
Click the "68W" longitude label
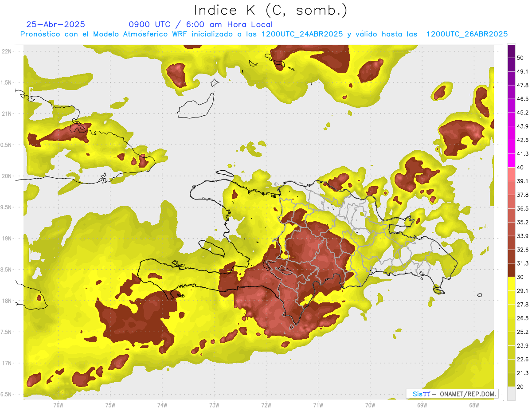474,405
